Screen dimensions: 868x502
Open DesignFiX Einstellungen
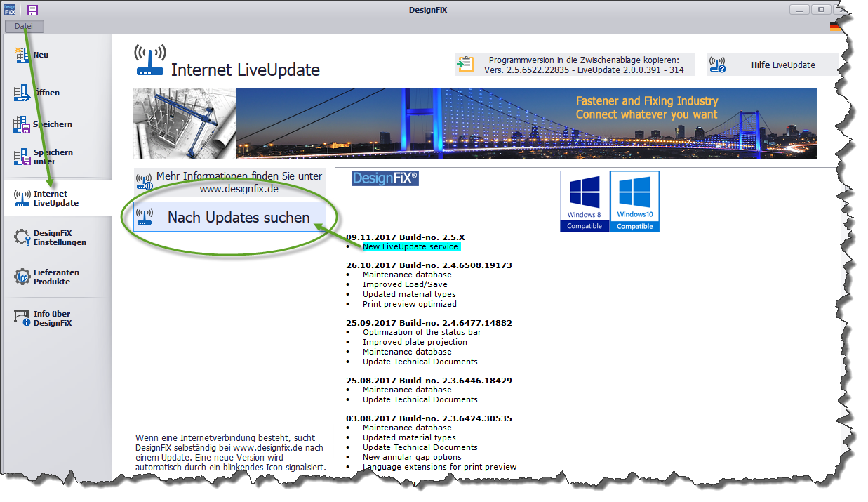56,237
